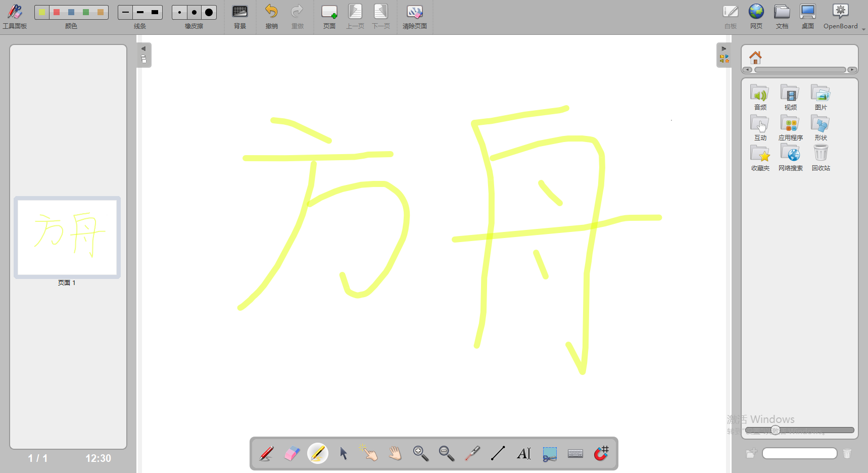Image resolution: width=868 pixels, height=473 pixels.
Task: Select the screen capture tool
Action: click(549, 453)
